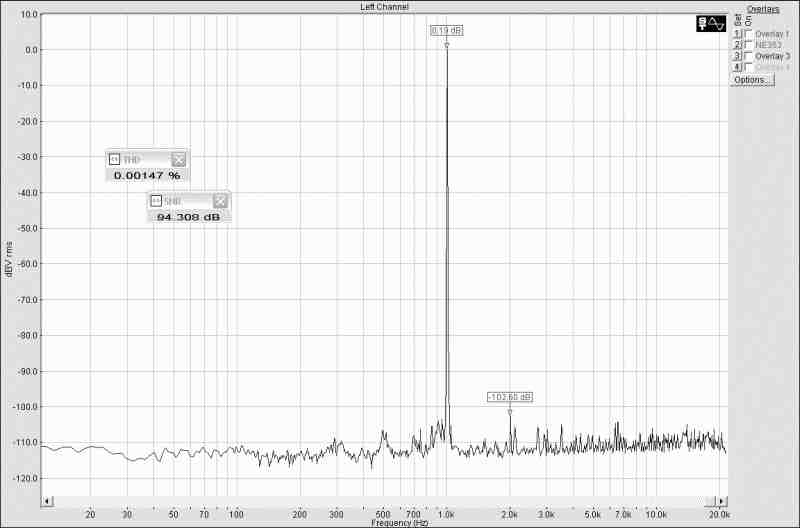Click the Left Channel plot title
This screenshot has width=800, height=528.
[384, 7]
